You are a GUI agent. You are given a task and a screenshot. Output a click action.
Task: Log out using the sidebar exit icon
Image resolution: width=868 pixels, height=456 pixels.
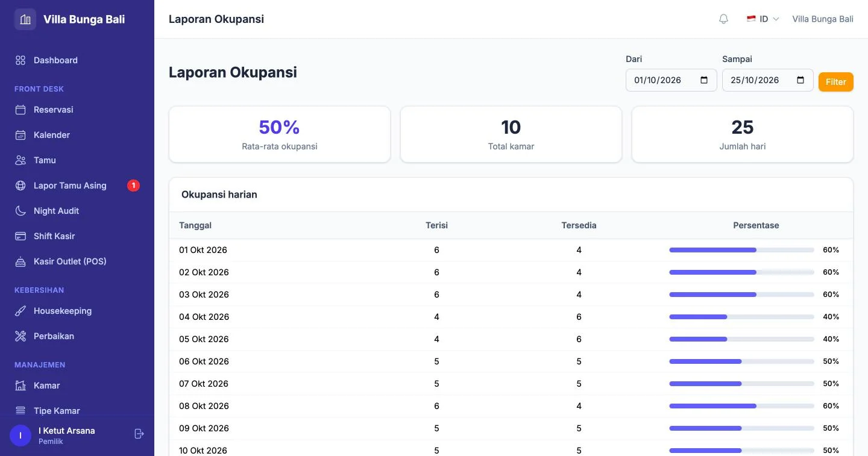(x=139, y=434)
